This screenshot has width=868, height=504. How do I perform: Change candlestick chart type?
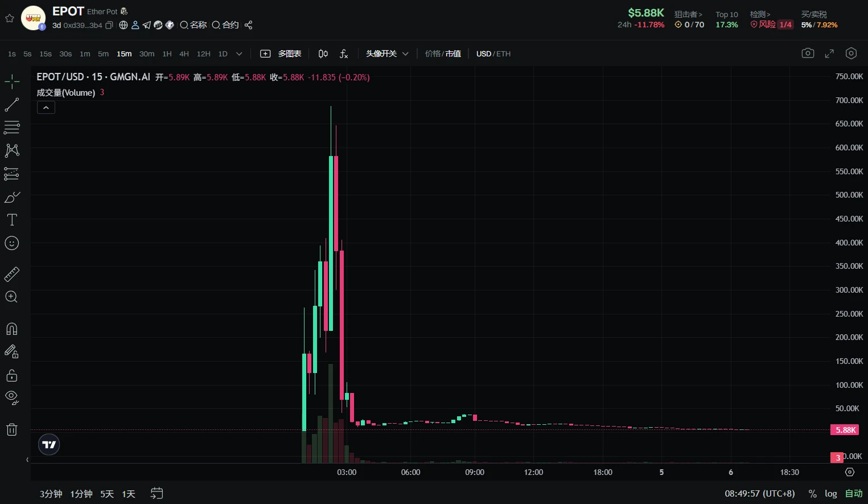323,54
